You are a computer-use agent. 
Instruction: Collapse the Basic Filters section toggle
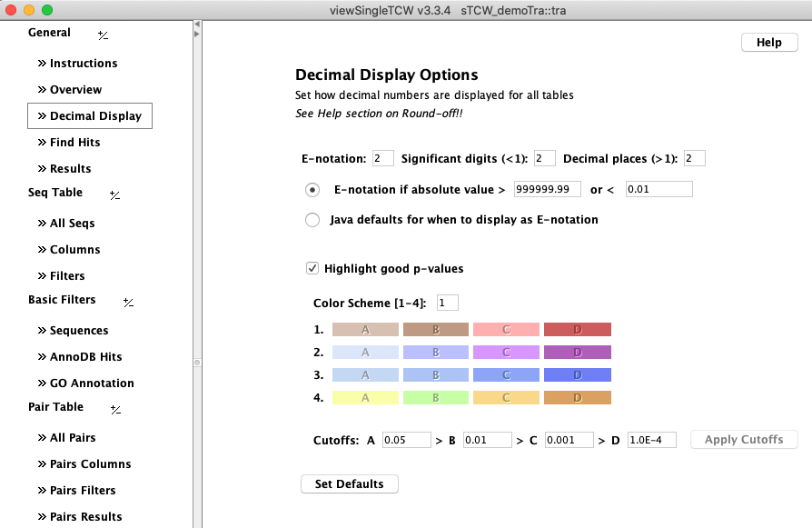pyautogui.click(x=128, y=302)
